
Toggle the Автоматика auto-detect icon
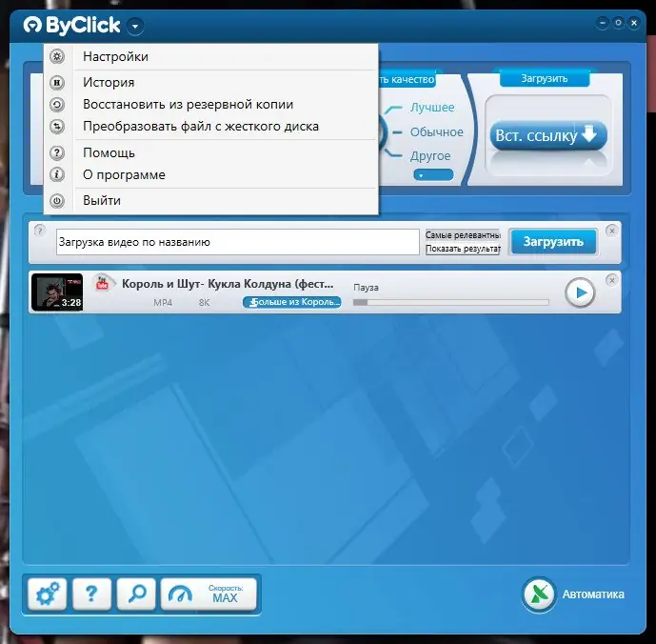[x=539, y=594]
